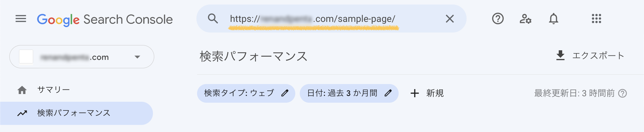Click the エクスポート button
Image resolution: width=644 pixels, height=132 pixels.
598,55
